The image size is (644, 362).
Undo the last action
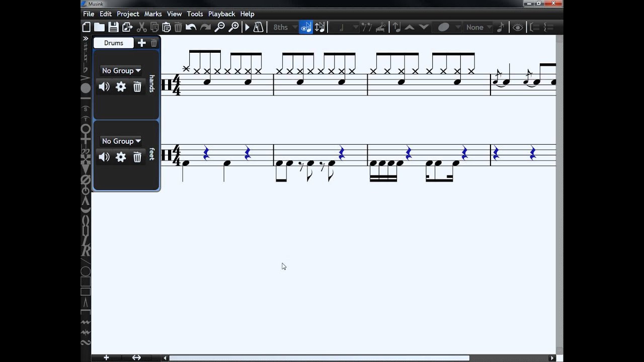[x=191, y=27]
